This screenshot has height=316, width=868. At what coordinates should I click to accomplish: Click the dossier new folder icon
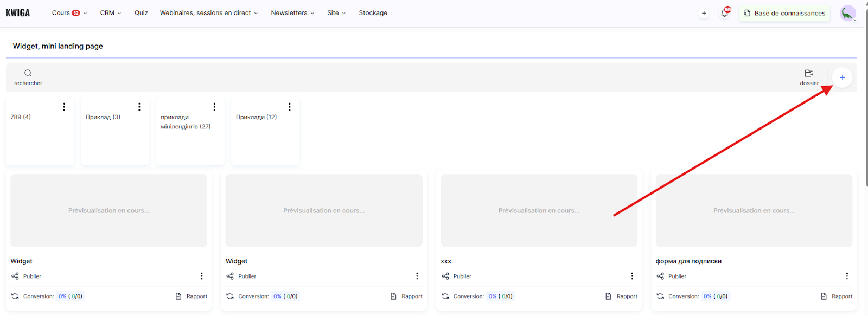pos(809,74)
